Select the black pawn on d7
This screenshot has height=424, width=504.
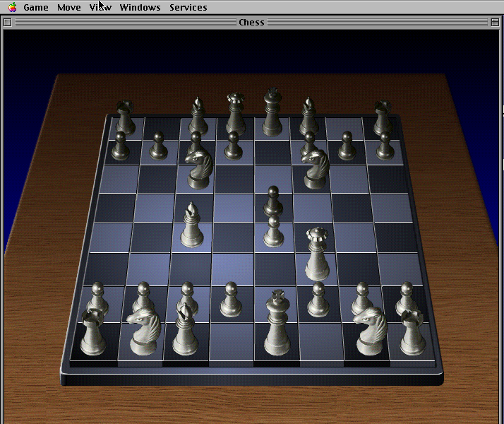[234, 146]
